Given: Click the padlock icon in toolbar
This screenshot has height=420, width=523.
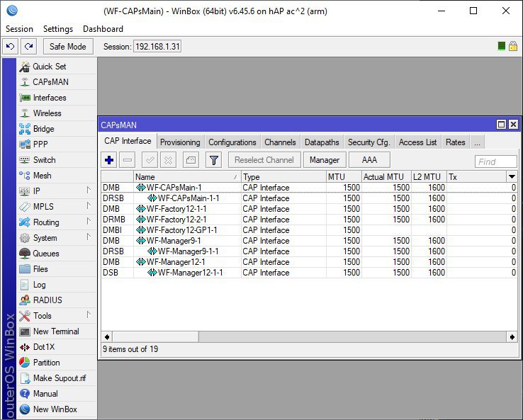Looking at the screenshot, I should [513, 46].
